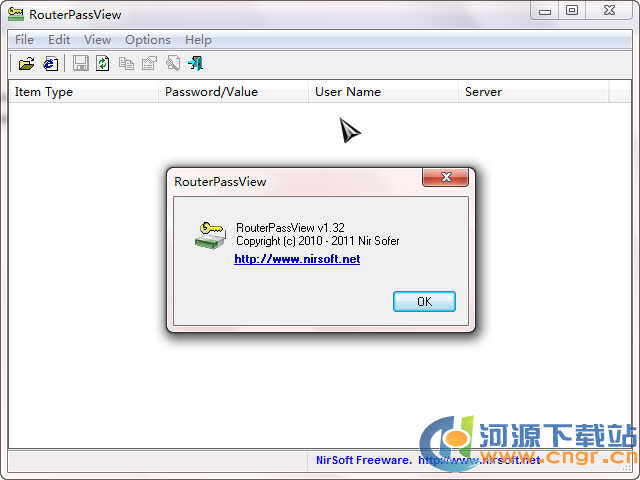Click the key icon in the About dialog

[x=210, y=235]
